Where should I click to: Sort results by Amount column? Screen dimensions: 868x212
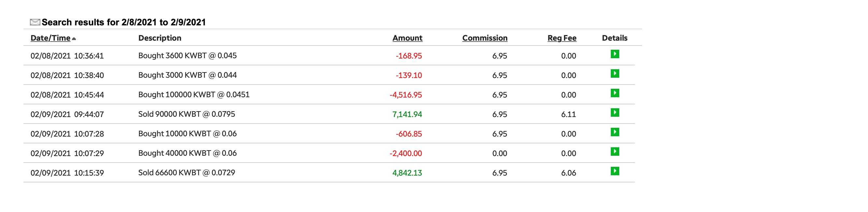point(407,38)
